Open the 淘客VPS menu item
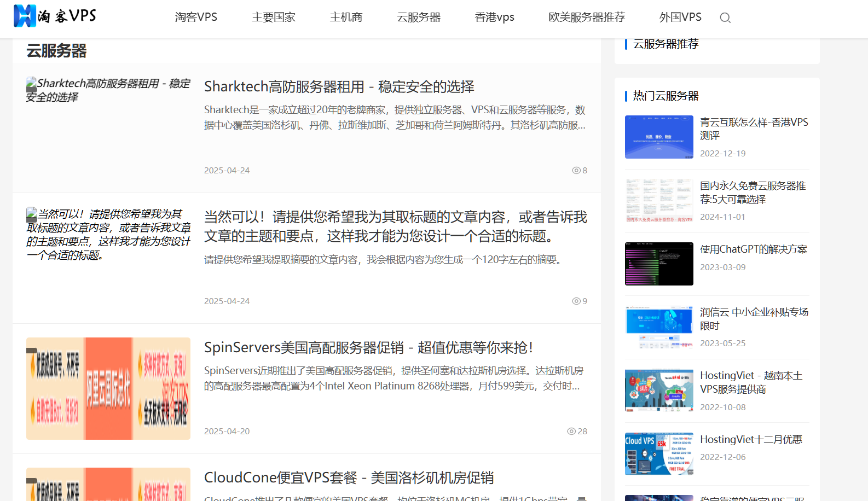The width and height of the screenshot is (868, 501). 196,17
